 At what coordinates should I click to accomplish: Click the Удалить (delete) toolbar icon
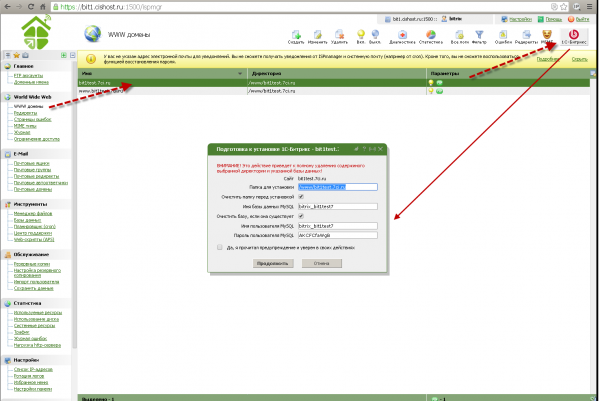339,36
